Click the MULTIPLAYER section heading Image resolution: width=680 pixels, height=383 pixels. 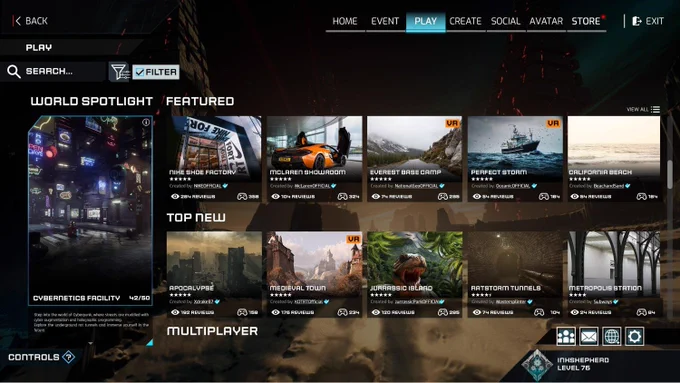pyautogui.click(x=212, y=331)
